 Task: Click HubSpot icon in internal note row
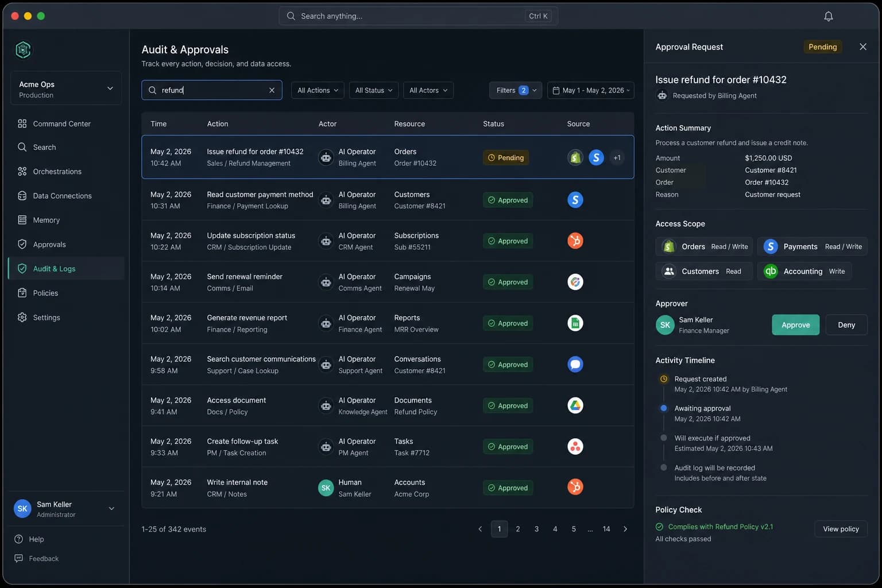(575, 487)
